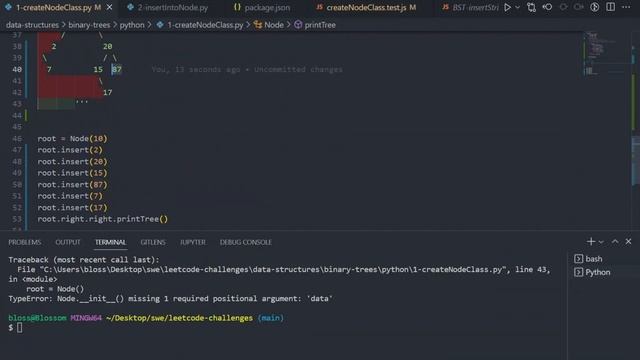Click the terminal prompt input

point(20,328)
